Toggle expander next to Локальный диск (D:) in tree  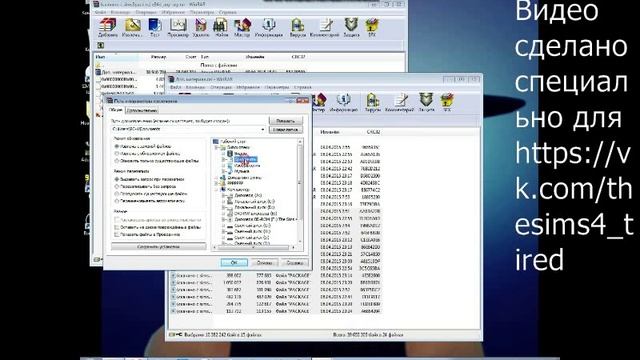tap(223, 207)
